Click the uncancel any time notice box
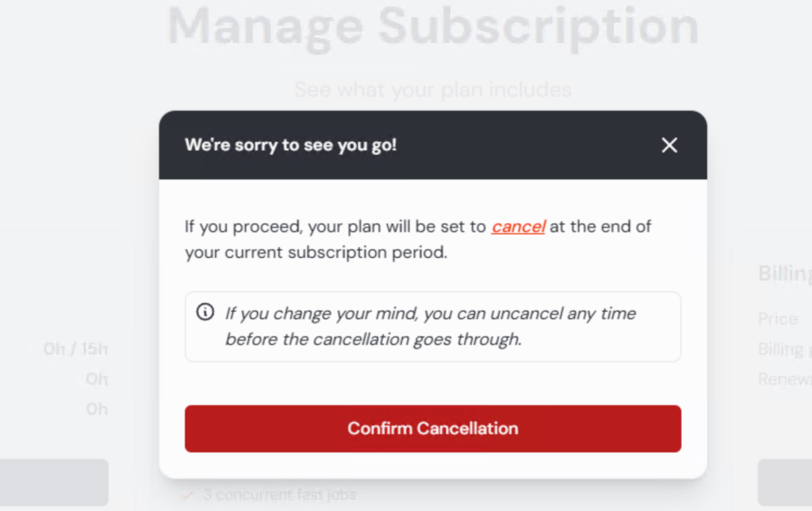The height and width of the screenshot is (511, 812). click(433, 326)
